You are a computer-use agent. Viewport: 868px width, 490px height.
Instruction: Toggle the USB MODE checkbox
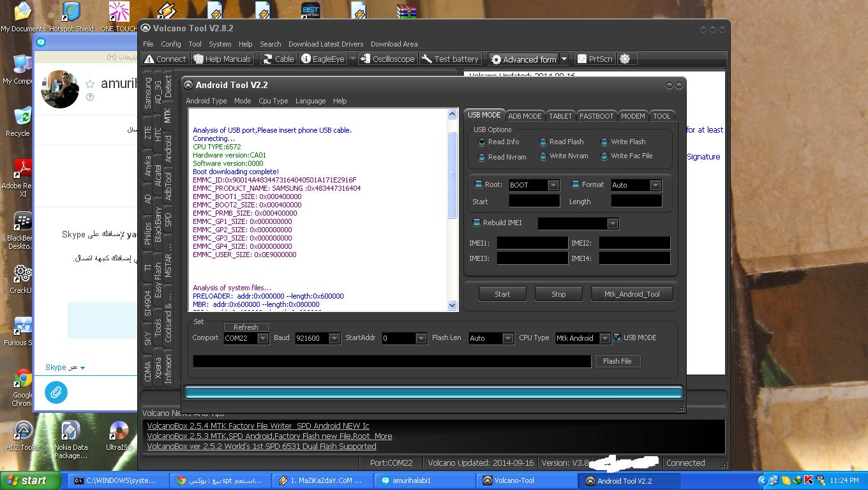(x=617, y=338)
